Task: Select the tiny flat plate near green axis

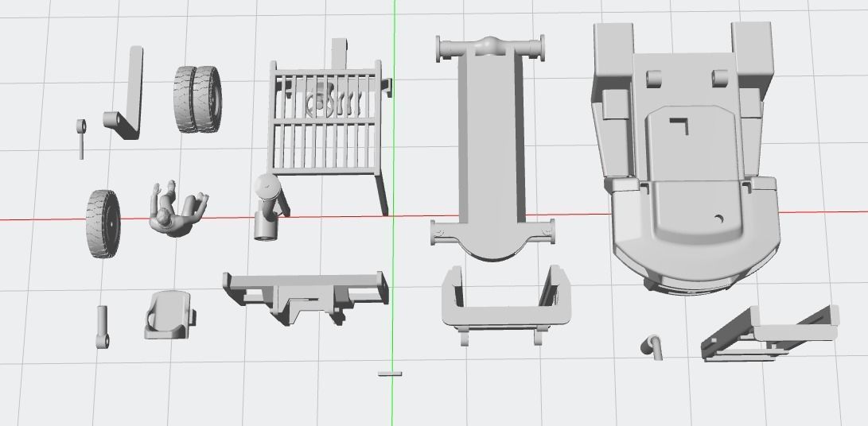Action: [390, 374]
